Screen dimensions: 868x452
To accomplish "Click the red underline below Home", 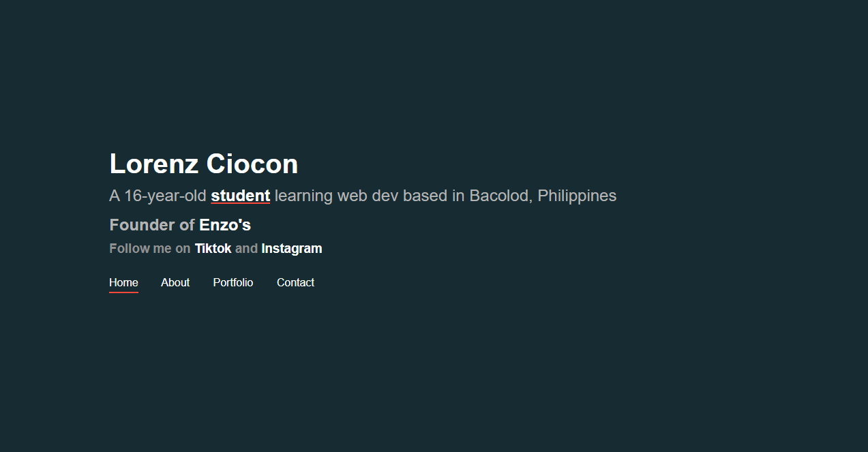I will pos(123,292).
